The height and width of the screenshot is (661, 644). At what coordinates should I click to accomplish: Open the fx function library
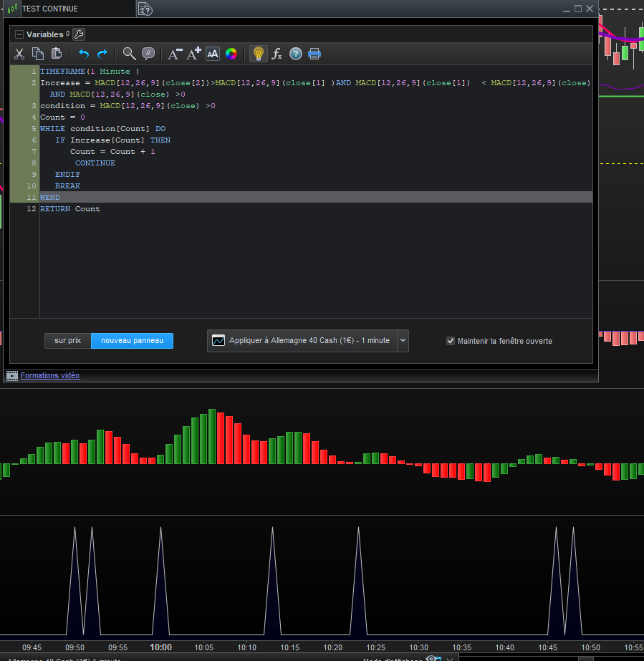coord(277,54)
